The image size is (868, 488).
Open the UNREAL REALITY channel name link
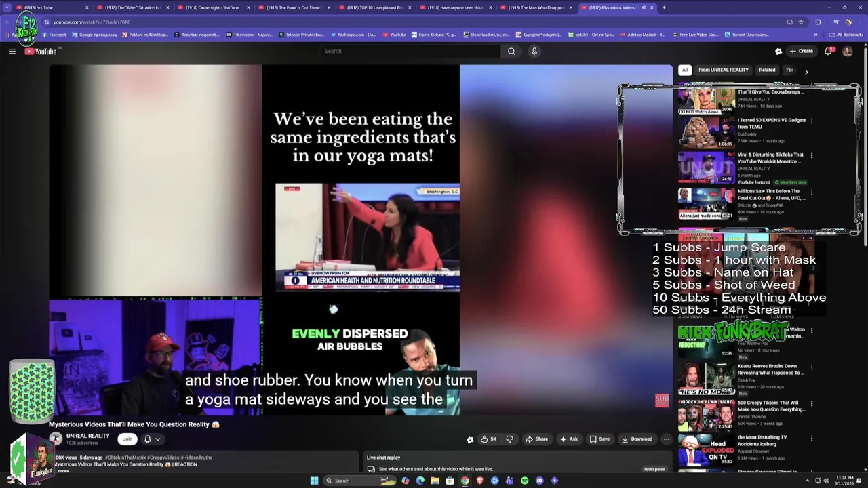(87, 436)
